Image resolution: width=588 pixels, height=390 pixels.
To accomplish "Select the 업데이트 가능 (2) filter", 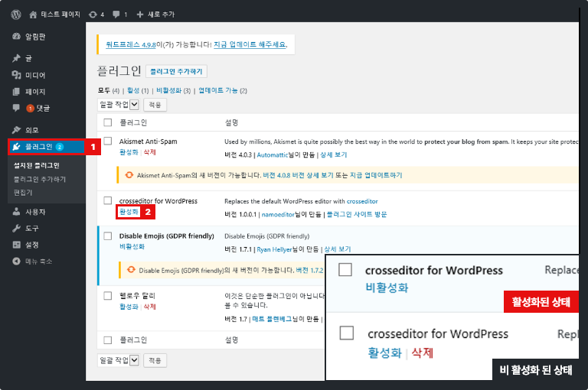I will coord(223,91).
